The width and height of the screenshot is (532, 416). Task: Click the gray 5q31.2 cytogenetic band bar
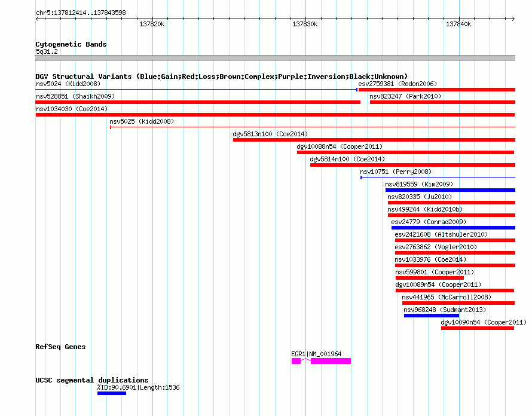(x=275, y=58)
